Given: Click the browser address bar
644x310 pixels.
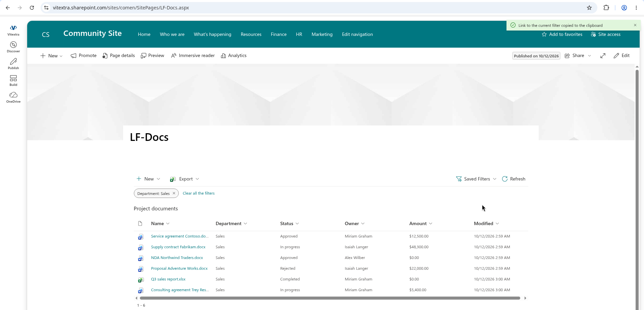Looking at the screenshot, I should coord(319,8).
